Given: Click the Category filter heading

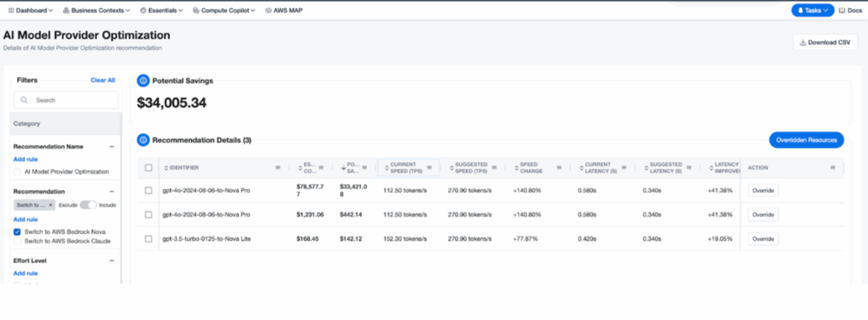Looking at the screenshot, I should point(27,124).
